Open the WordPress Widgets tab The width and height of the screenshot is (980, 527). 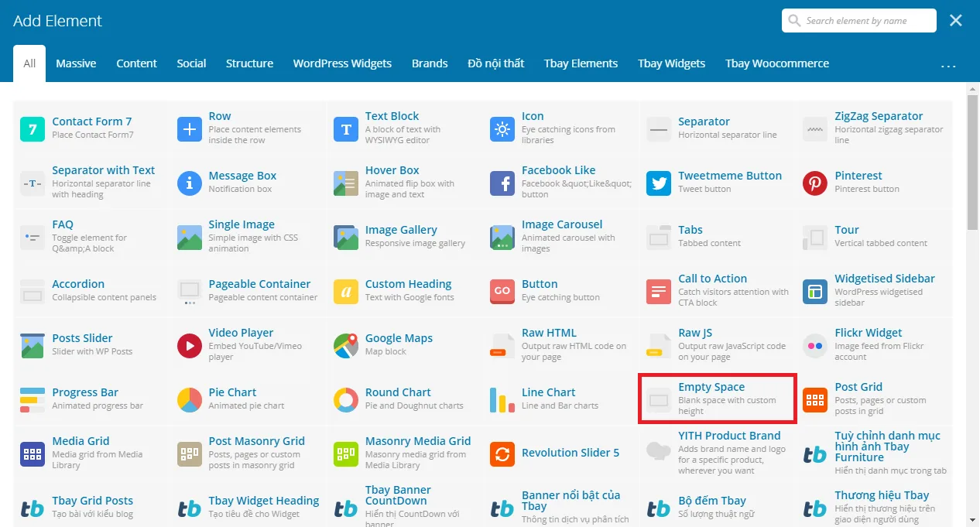(x=342, y=63)
